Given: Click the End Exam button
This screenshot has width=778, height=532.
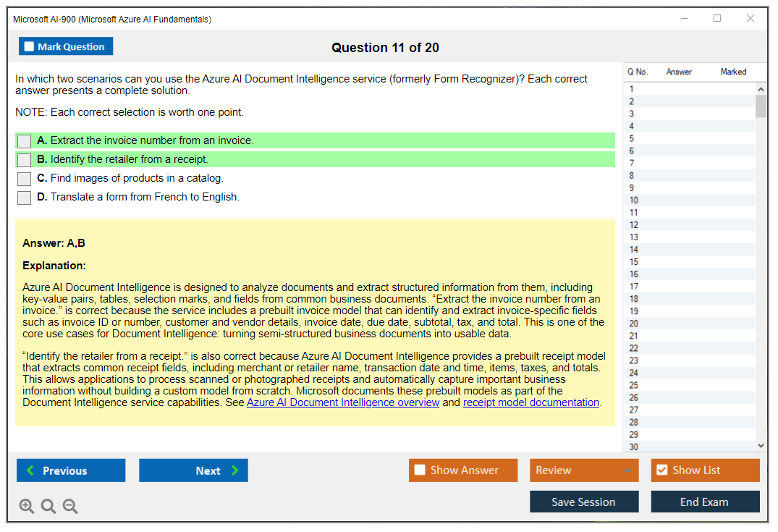Looking at the screenshot, I should pos(705,502).
